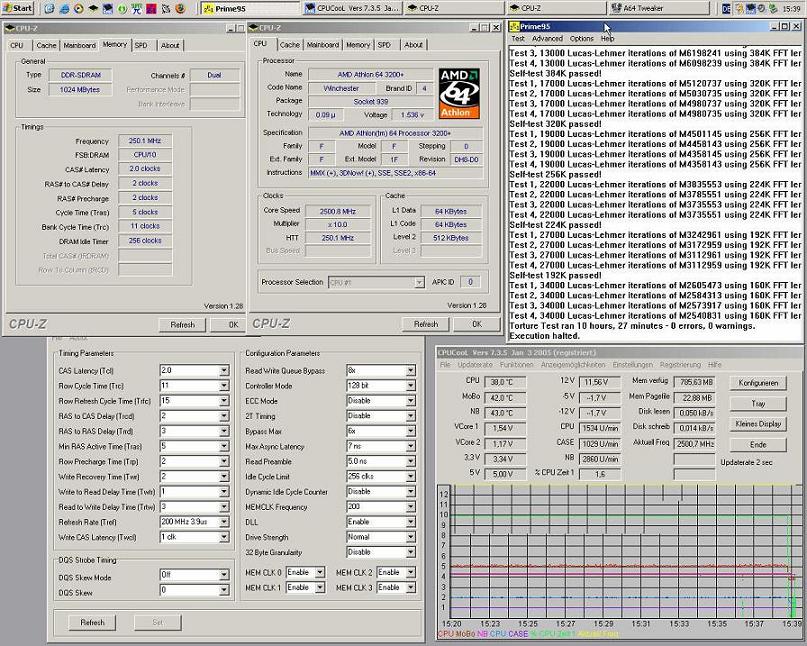
Task: Launch CPUCool from the quick launch bar
Action: 108,8
